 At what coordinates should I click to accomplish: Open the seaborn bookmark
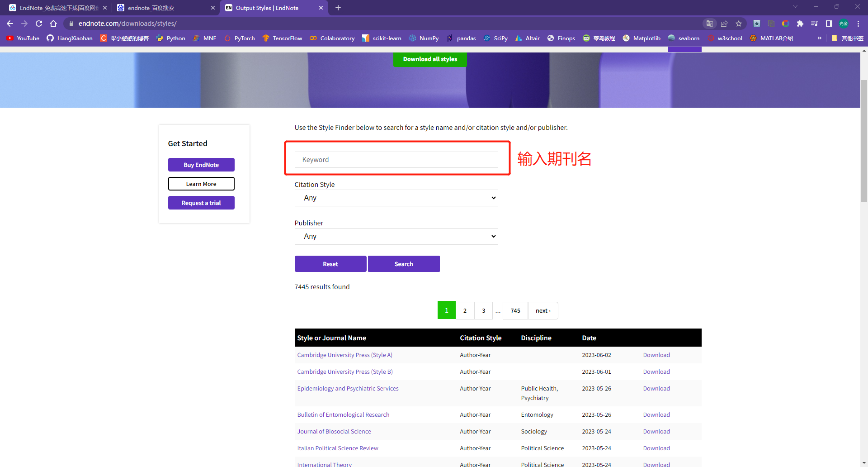[x=684, y=38]
